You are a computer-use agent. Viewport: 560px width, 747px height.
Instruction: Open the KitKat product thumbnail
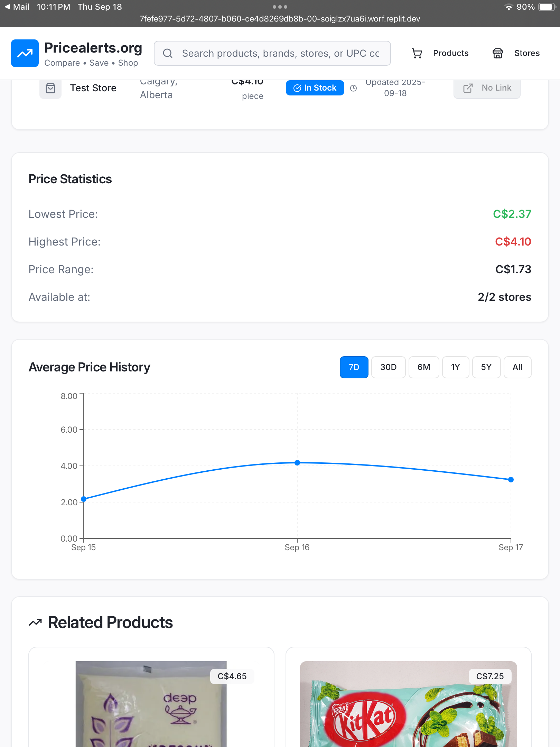click(x=409, y=704)
